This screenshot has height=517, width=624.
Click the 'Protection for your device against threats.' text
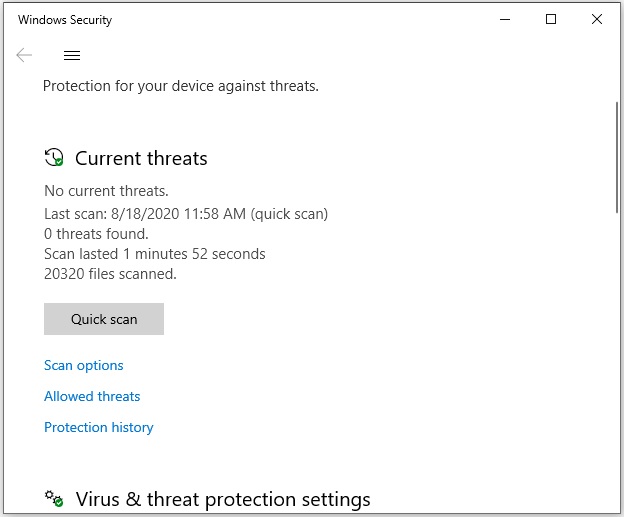pos(181,86)
